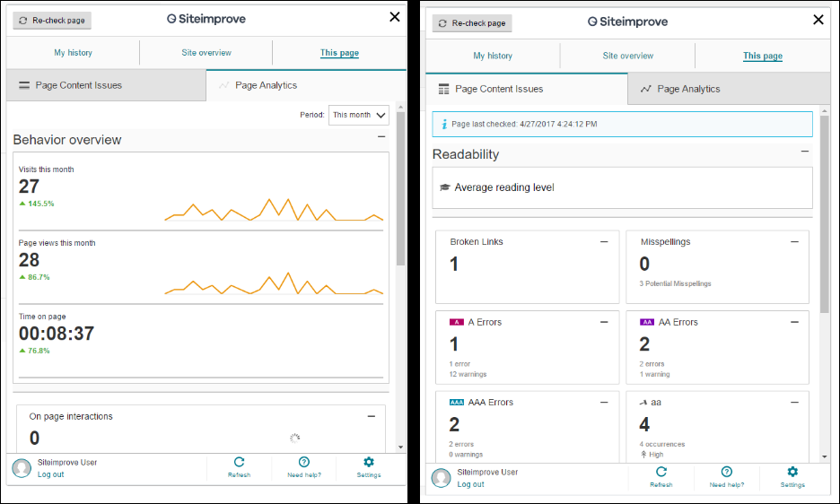Click the purple AA level badge icon
The width and height of the screenshot is (840, 504).
coord(647,323)
